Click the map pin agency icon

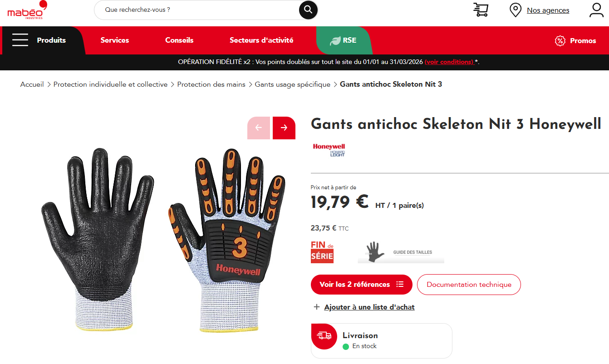click(x=516, y=10)
